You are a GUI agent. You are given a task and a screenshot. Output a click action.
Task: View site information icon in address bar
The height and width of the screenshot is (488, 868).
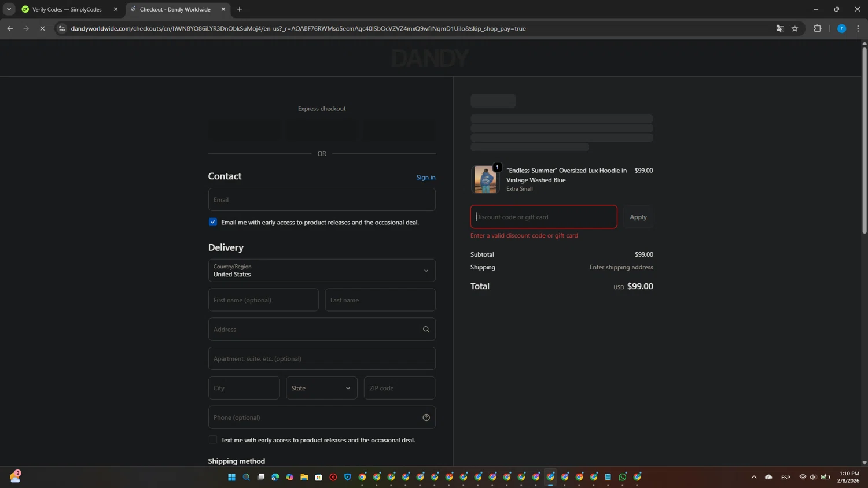(x=62, y=28)
